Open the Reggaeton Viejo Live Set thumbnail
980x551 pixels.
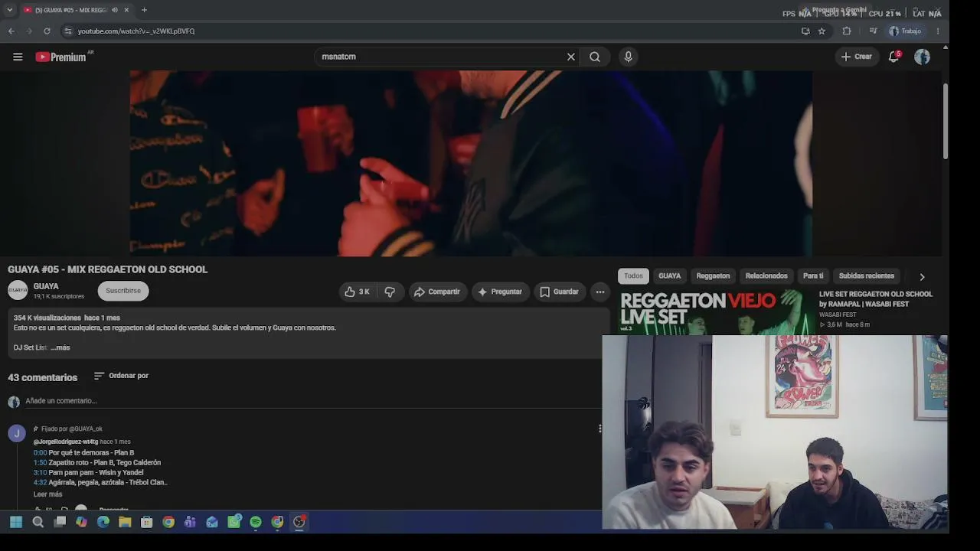(717, 312)
